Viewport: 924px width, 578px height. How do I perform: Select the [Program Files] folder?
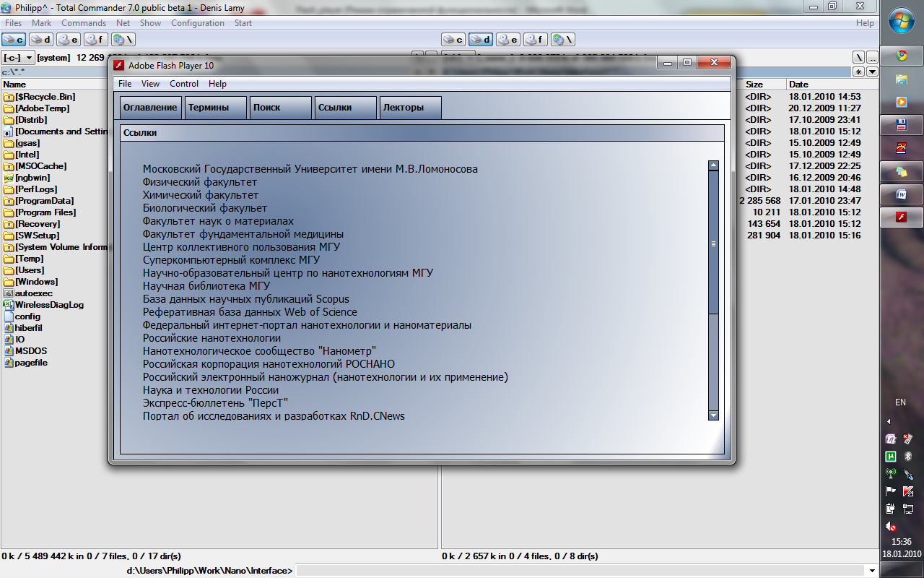pyautogui.click(x=40, y=212)
